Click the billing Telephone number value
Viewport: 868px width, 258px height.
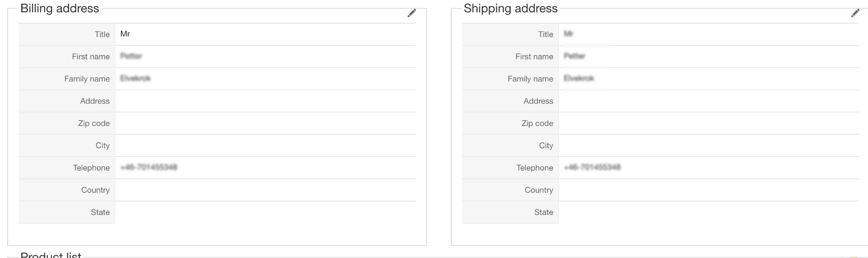(149, 167)
